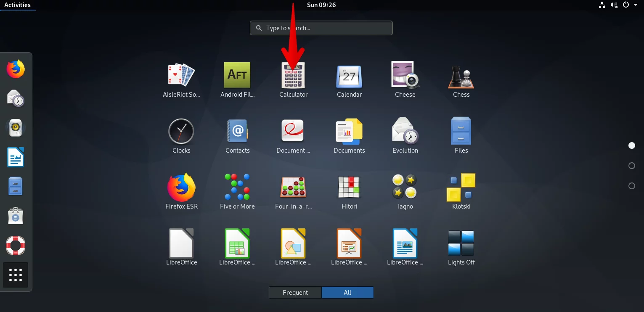
Task: Launch Rhythmbox speaker icon in dock
Action: coord(16,127)
